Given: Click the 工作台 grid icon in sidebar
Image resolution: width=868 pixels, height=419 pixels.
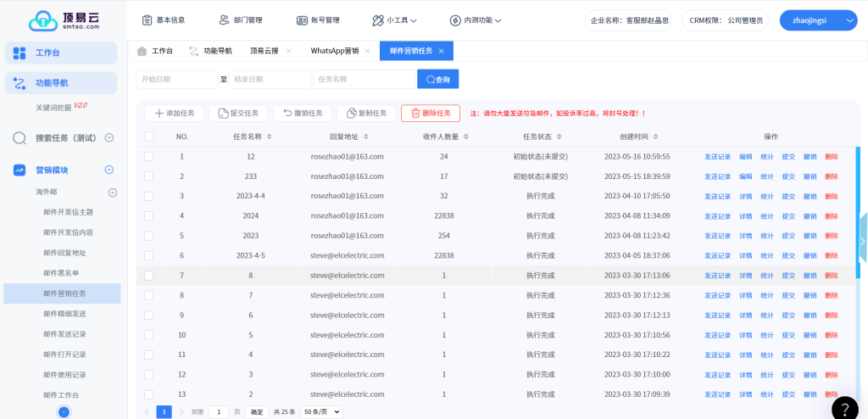Looking at the screenshot, I should pos(19,53).
